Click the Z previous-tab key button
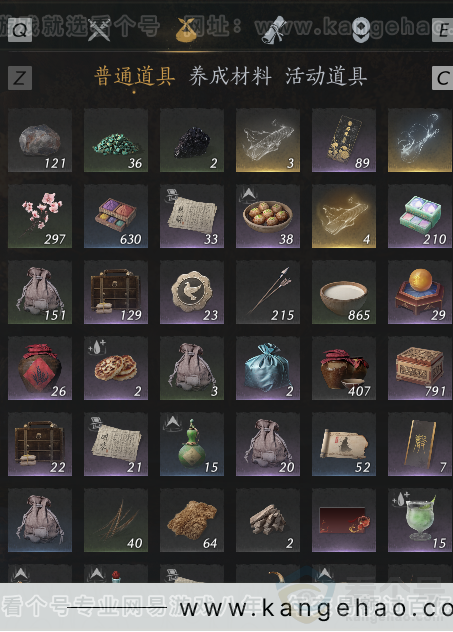The height and width of the screenshot is (632, 453). click(x=20, y=78)
